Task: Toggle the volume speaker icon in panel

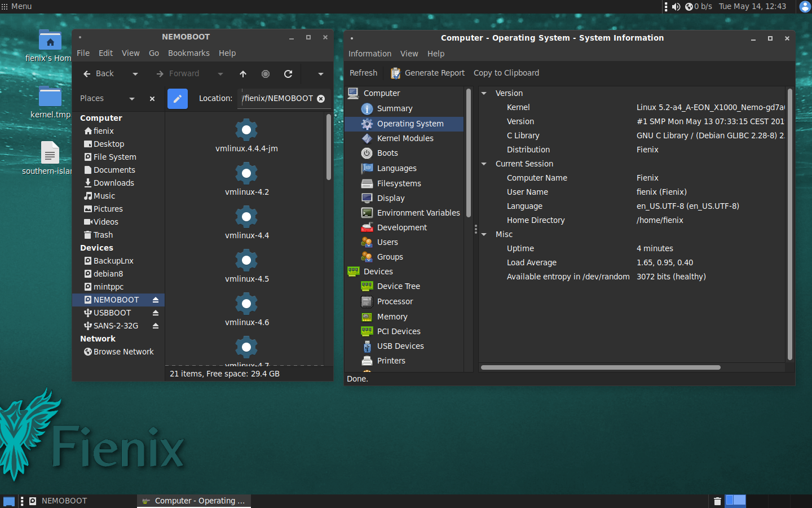Action: pyautogui.click(x=676, y=7)
